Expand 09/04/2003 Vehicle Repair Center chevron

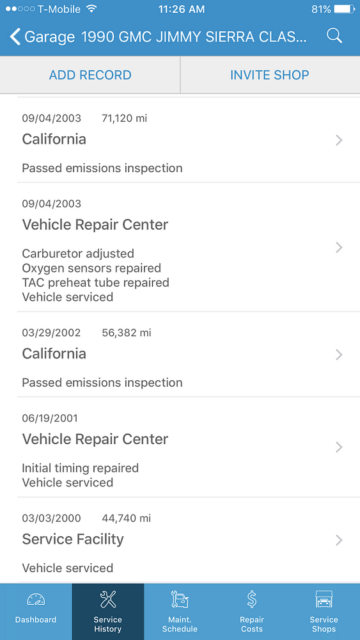click(x=339, y=247)
